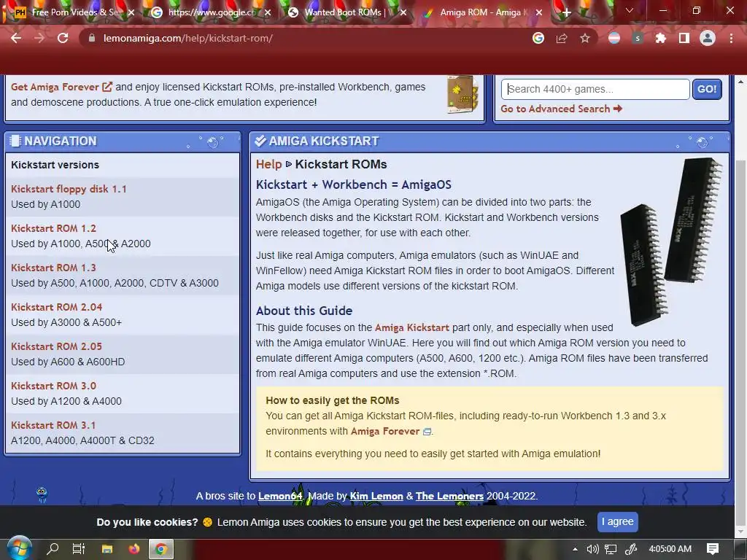Screen dimensions: 747x560
Task: Click the pen input tray icon
Action: pos(631,549)
